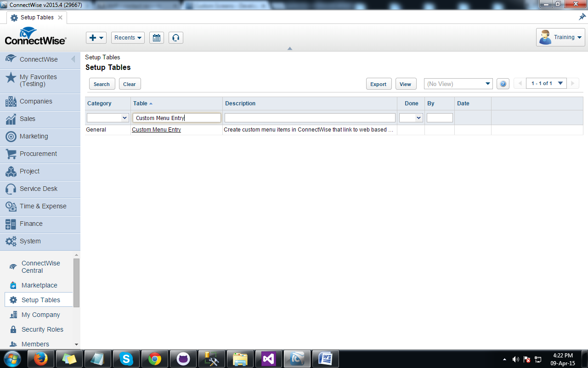Image resolution: width=588 pixels, height=368 pixels.
Task: Click the Finance calculator icon
Action: [11, 224]
